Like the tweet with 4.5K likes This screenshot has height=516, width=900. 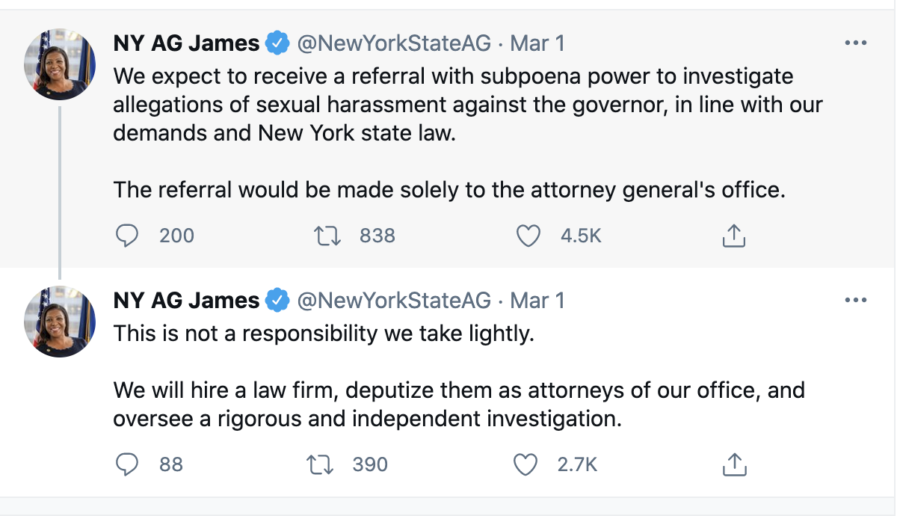pyautogui.click(x=528, y=236)
